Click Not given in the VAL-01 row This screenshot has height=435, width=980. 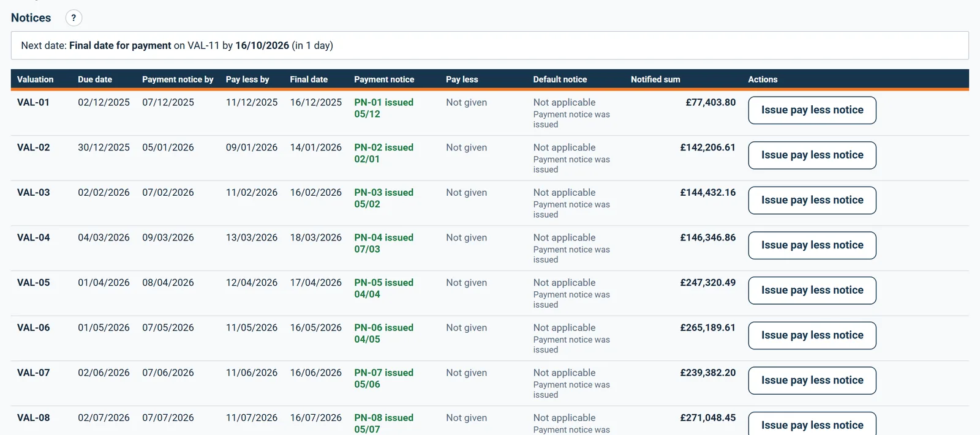coord(466,102)
